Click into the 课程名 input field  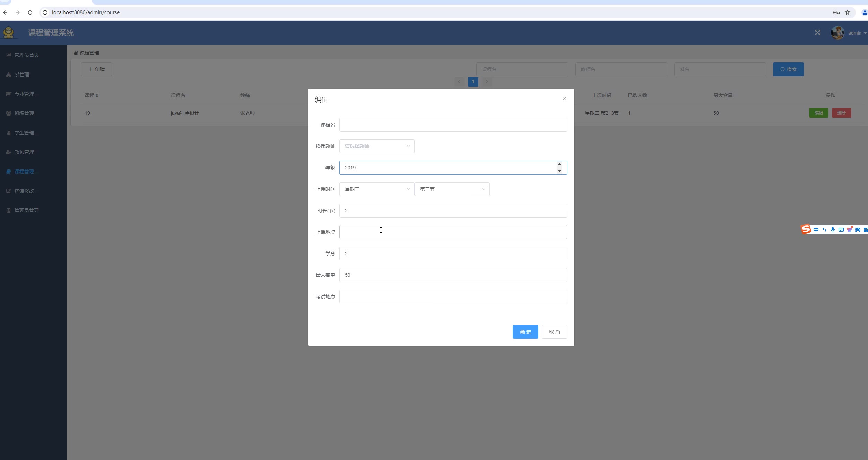pyautogui.click(x=453, y=125)
